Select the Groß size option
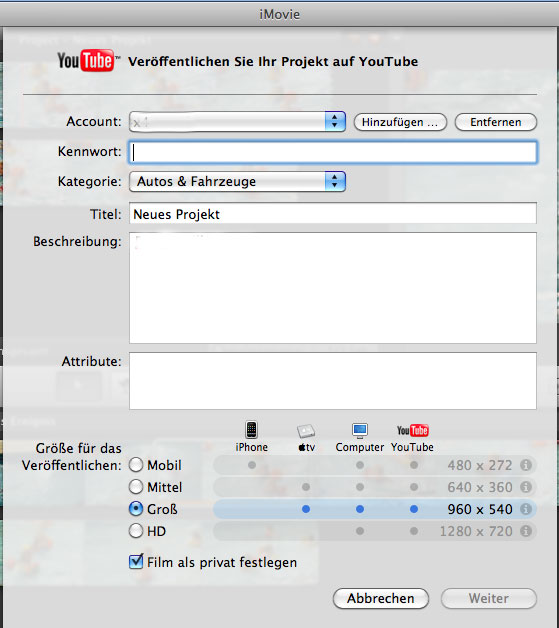 click(x=136, y=509)
